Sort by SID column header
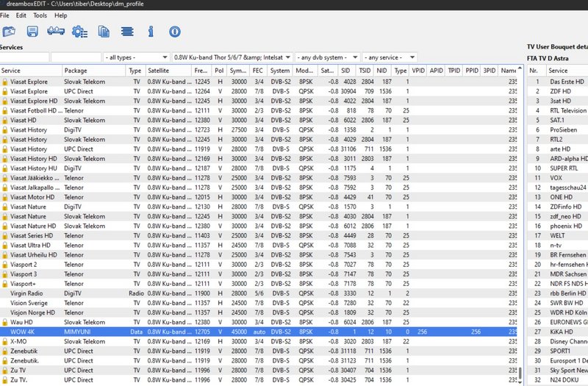This screenshot has height=386, width=588. coord(347,71)
